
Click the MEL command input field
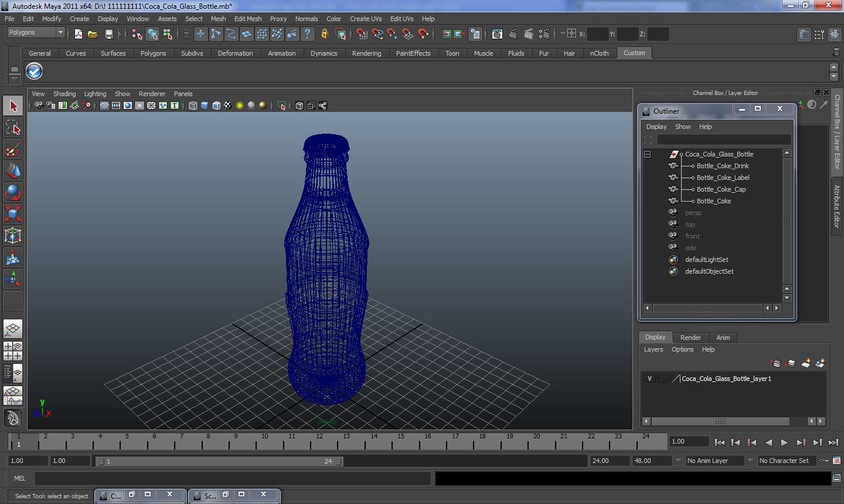tap(233, 478)
